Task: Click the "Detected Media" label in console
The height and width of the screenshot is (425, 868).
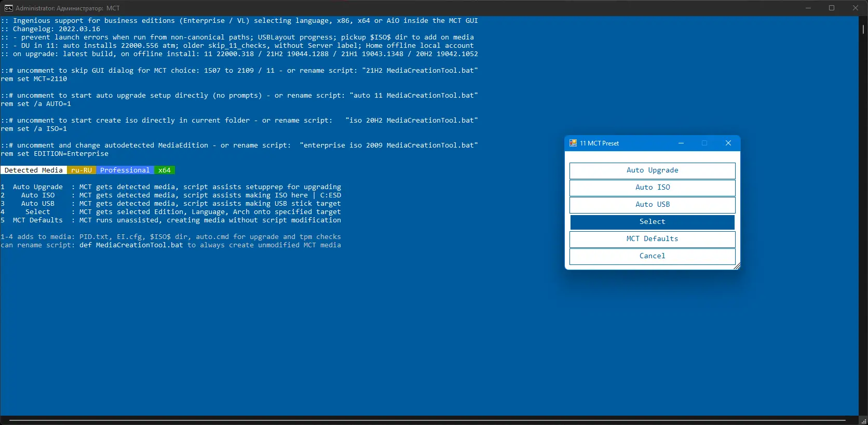Action: coord(34,170)
